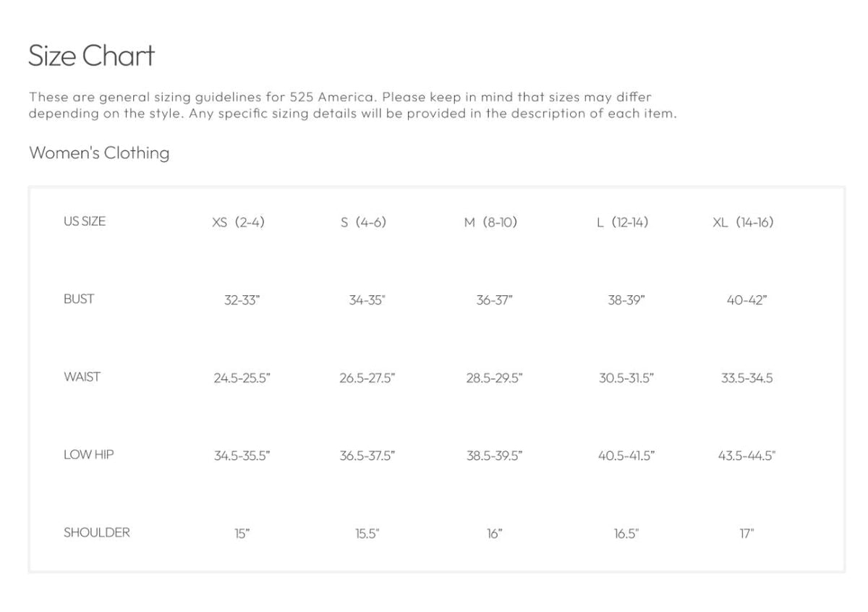868x612 pixels.
Task: Click the US SIZE row label
Action: pos(85,221)
